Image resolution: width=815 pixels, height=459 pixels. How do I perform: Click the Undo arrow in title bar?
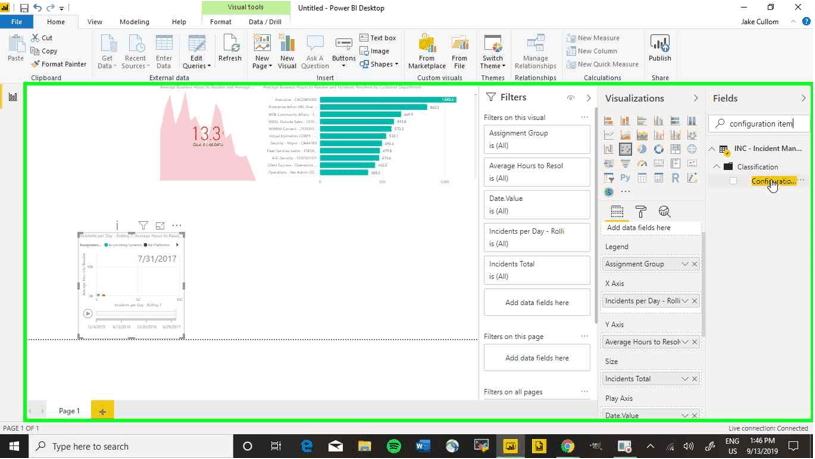37,8
